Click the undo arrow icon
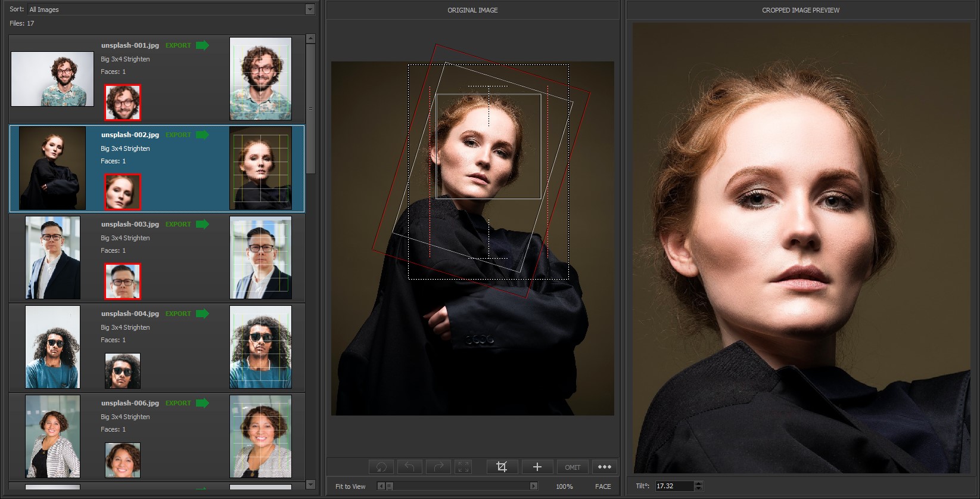The image size is (980, 499). (409, 467)
